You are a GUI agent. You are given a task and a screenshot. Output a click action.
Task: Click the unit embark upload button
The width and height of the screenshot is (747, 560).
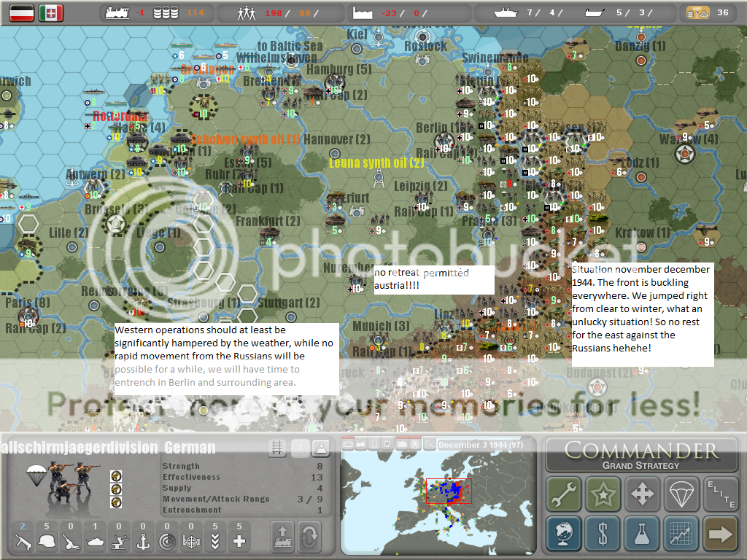point(282,537)
